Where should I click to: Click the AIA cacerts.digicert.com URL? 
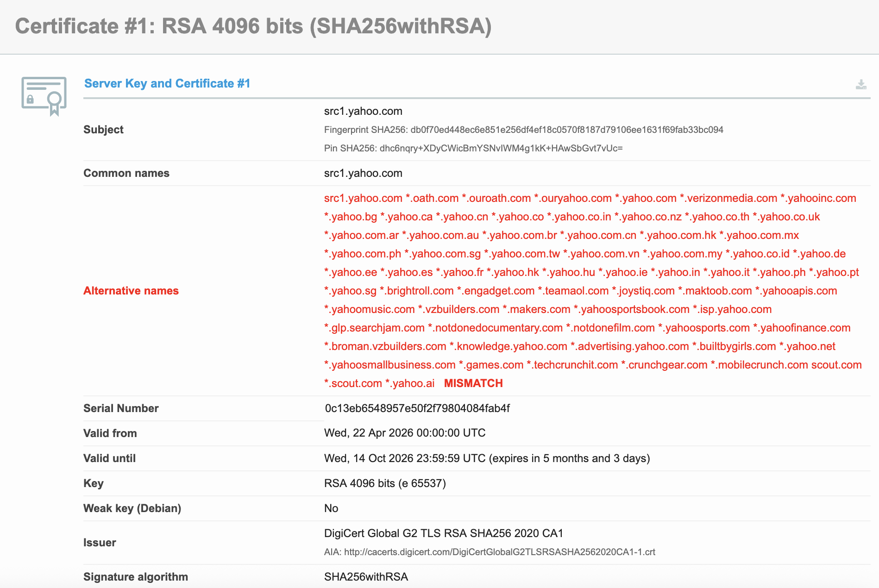pyautogui.click(x=500, y=552)
